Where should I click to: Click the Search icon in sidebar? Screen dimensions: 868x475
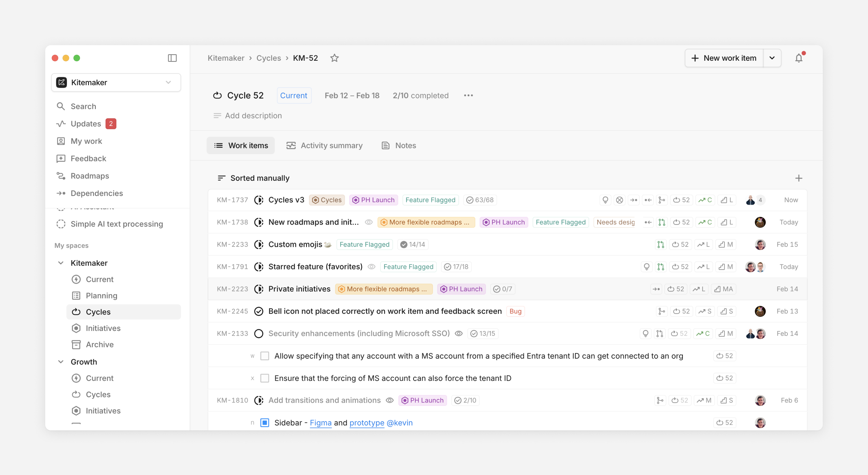click(61, 106)
